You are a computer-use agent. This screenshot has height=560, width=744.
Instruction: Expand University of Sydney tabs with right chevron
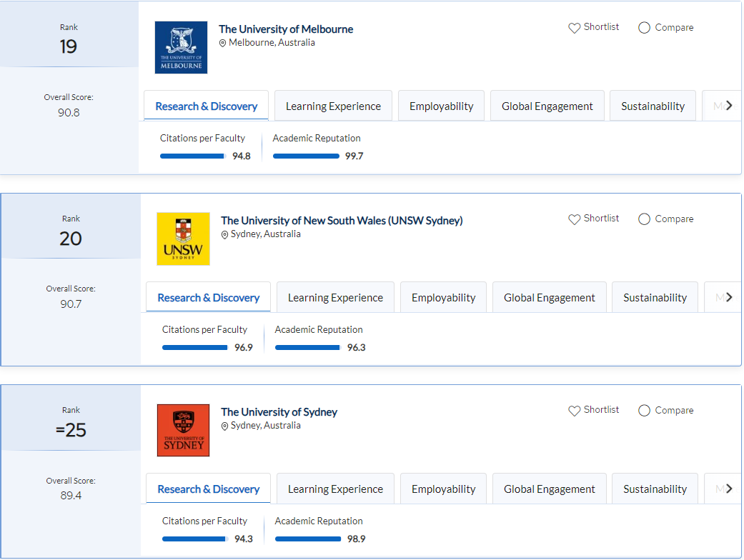pos(728,489)
